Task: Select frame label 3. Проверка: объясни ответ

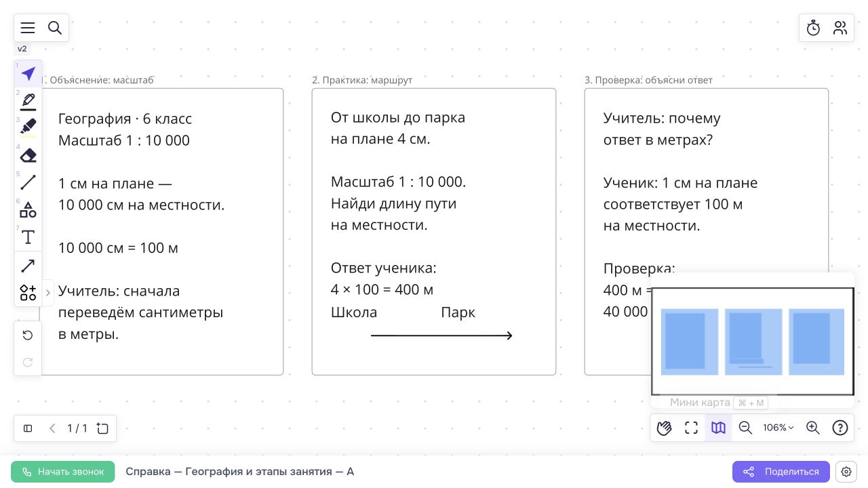Action: pyautogui.click(x=648, y=80)
